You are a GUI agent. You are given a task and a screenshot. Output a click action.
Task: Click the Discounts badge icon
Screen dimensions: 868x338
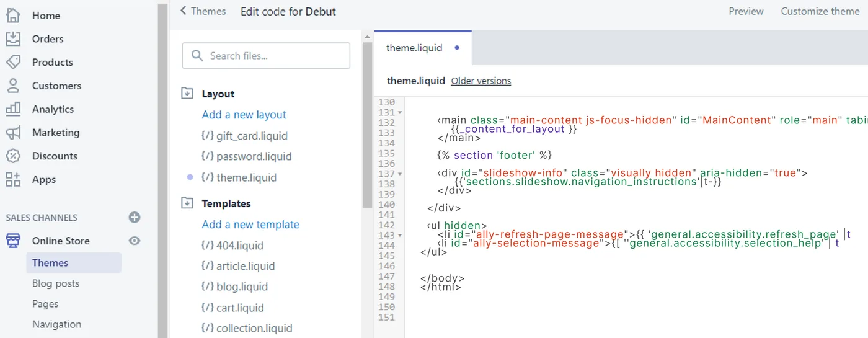click(x=13, y=156)
